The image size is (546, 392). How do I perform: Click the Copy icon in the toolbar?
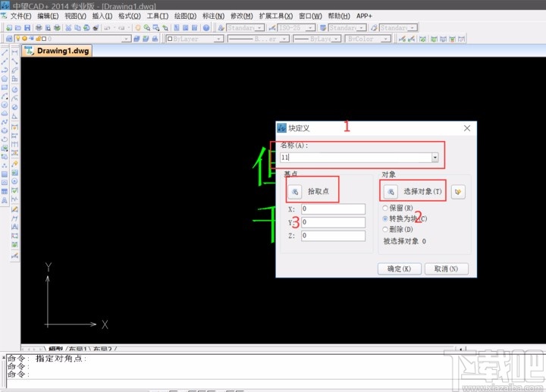(77, 28)
